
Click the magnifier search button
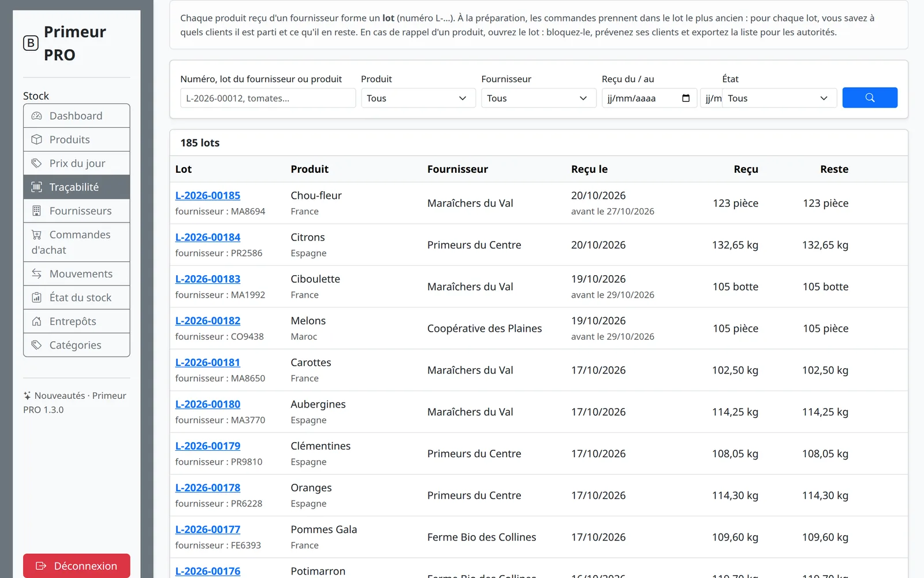point(870,98)
